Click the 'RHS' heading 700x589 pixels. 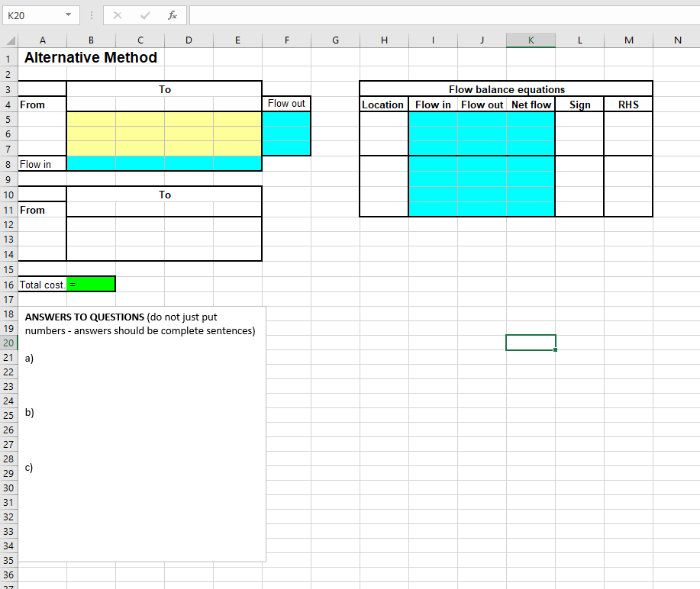pos(628,105)
